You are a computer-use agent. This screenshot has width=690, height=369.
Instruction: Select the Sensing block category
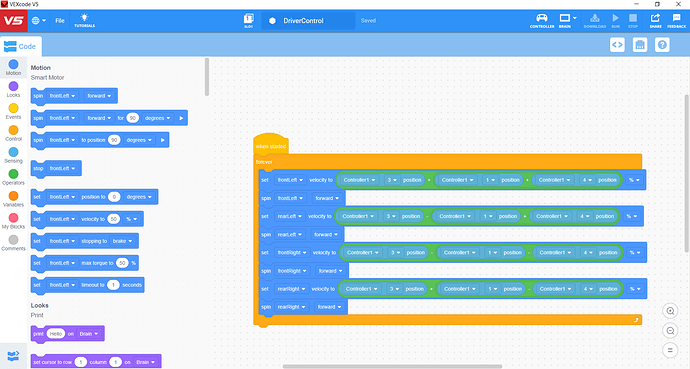click(13, 155)
